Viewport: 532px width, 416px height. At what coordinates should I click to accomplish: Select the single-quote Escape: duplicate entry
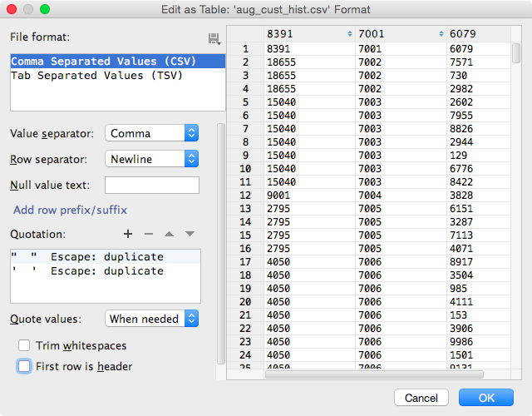[106, 271]
